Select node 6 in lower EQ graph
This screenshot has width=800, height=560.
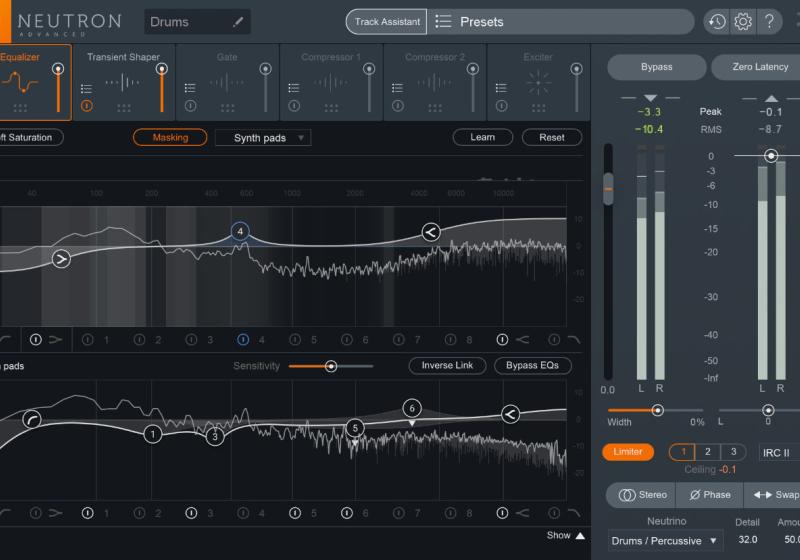(412, 408)
